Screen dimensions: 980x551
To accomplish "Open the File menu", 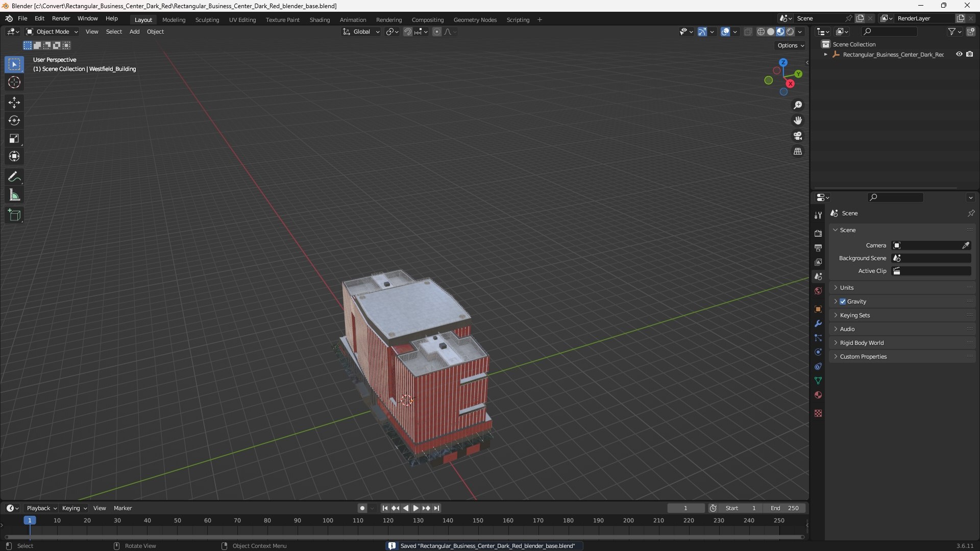I will pyautogui.click(x=22, y=18).
